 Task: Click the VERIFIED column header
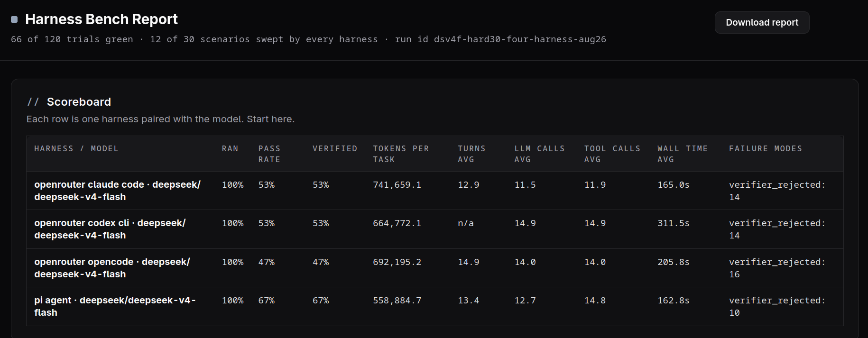[335, 149]
